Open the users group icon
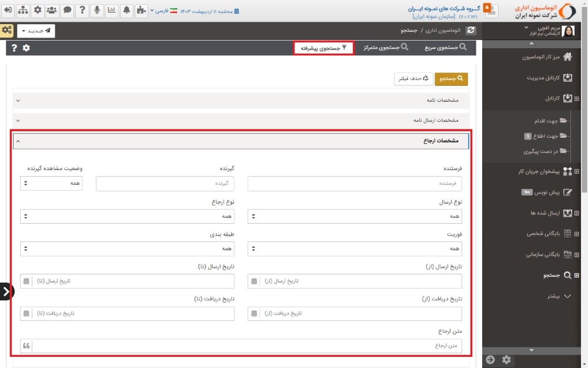The image size is (588, 368). click(x=52, y=10)
